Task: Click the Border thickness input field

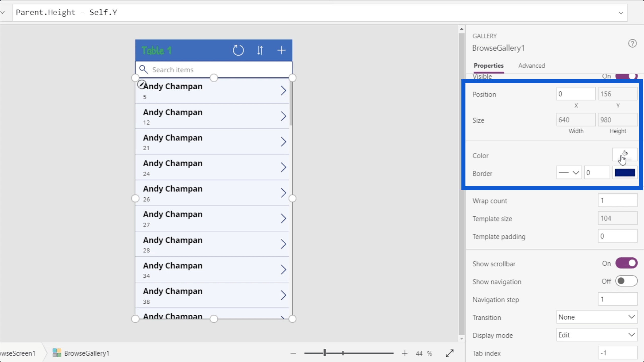Action: tap(597, 172)
